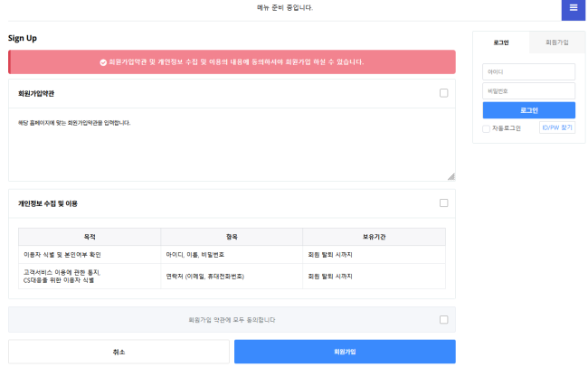Click the 취소 button
Screen dimensions: 588x367
point(119,352)
